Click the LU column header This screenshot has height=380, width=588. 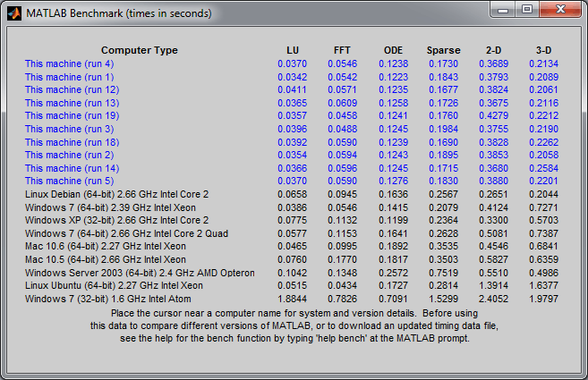click(293, 50)
